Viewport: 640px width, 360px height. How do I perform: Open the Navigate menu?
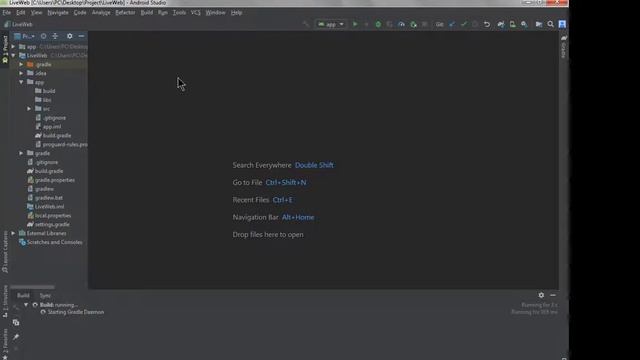(x=58, y=13)
